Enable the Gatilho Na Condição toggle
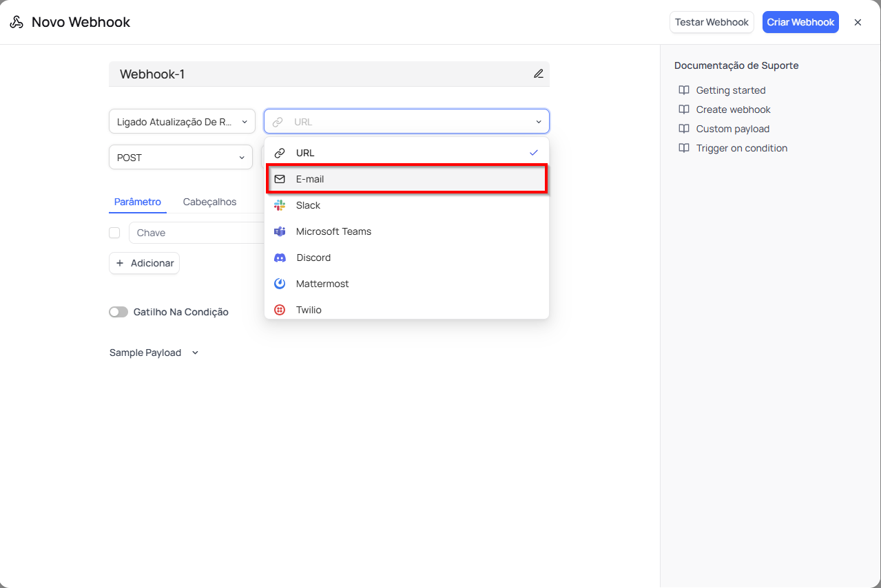This screenshot has height=588, width=881. point(118,312)
